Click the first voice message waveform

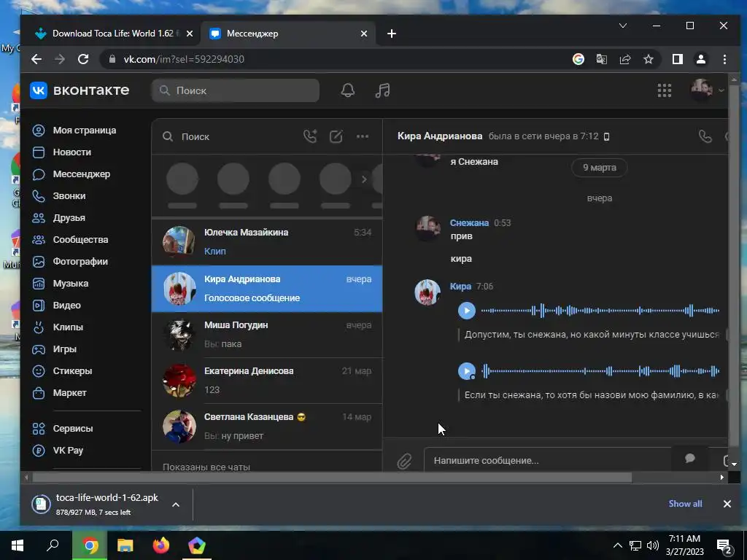pos(600,311)
